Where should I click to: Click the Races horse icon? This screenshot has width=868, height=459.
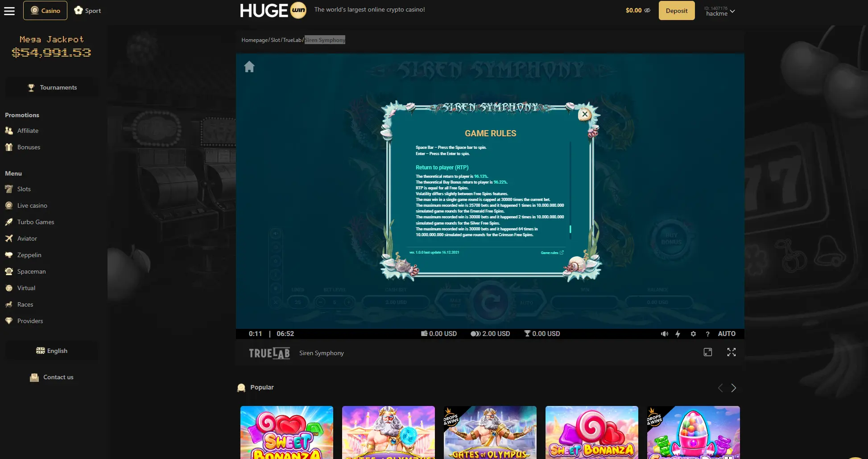click(x=9, y=304)
